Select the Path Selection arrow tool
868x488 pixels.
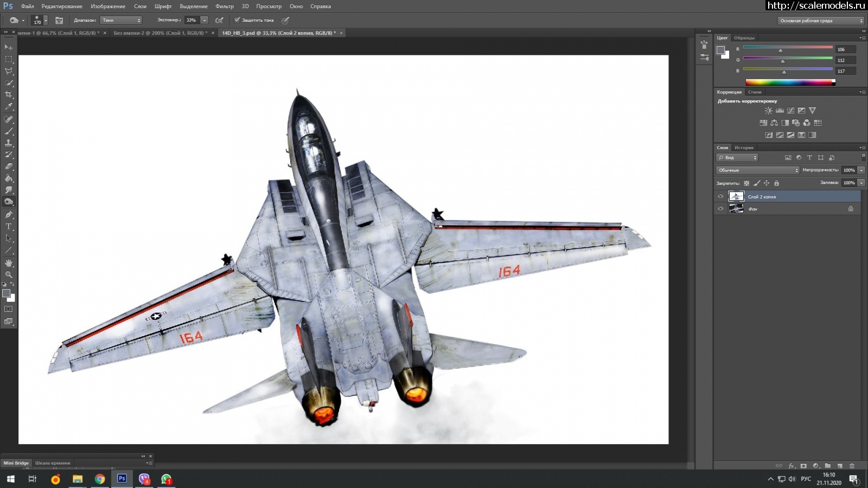coord(9,239)
